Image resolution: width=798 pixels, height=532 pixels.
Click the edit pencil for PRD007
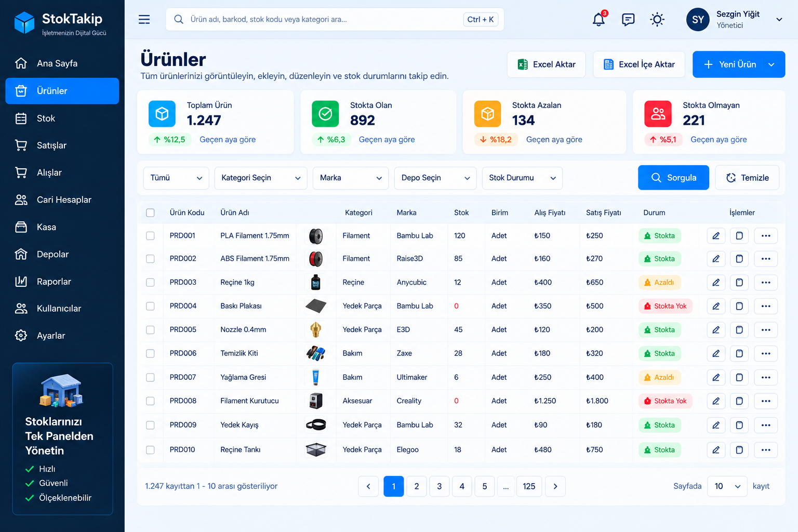[x=716, y=378]
